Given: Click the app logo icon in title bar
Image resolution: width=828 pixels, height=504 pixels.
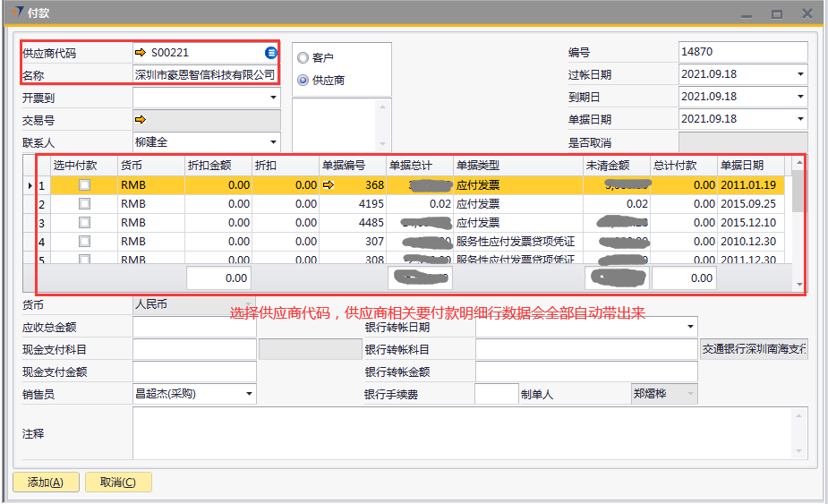Looking at the screenshot, I should 19,13.
